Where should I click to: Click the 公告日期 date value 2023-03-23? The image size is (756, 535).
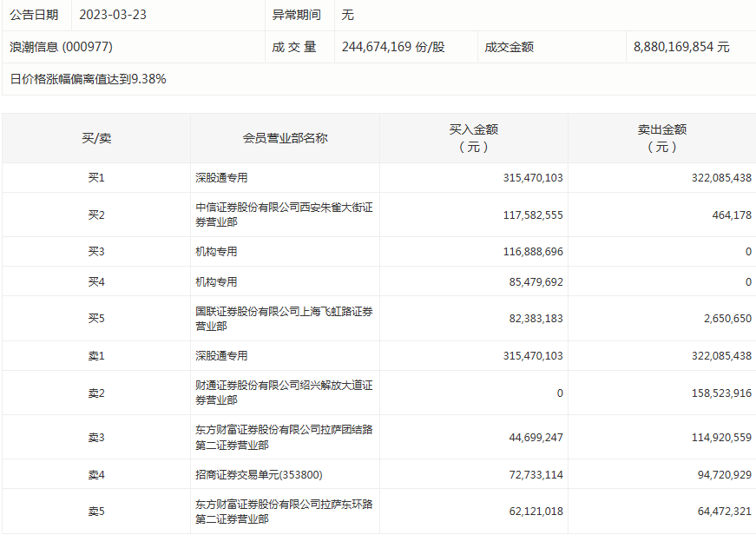click(x=109, y=14)
